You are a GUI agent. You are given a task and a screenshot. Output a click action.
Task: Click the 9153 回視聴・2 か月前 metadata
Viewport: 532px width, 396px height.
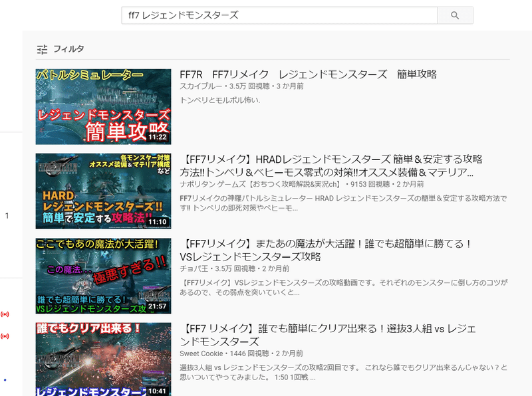pos(387,184)
